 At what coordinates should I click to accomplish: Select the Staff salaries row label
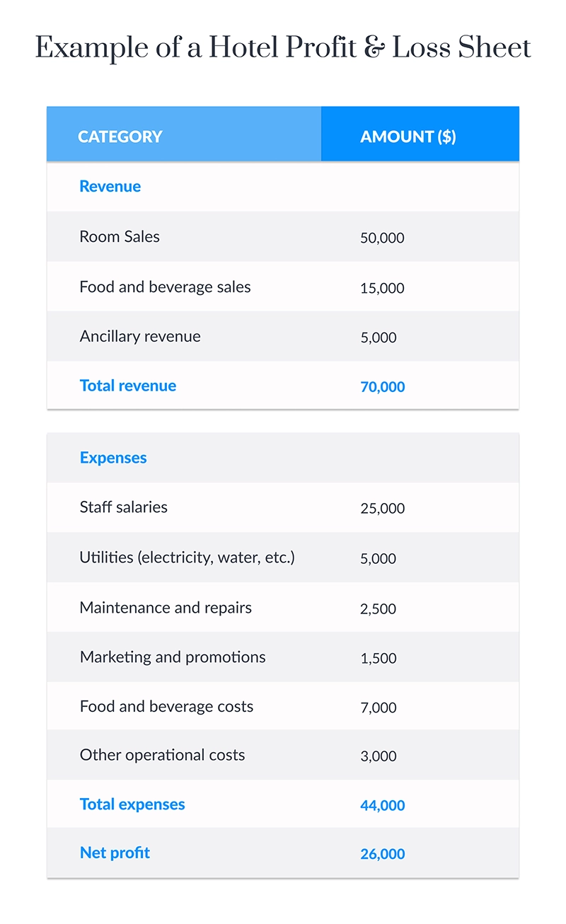click(x=124, y=507)
